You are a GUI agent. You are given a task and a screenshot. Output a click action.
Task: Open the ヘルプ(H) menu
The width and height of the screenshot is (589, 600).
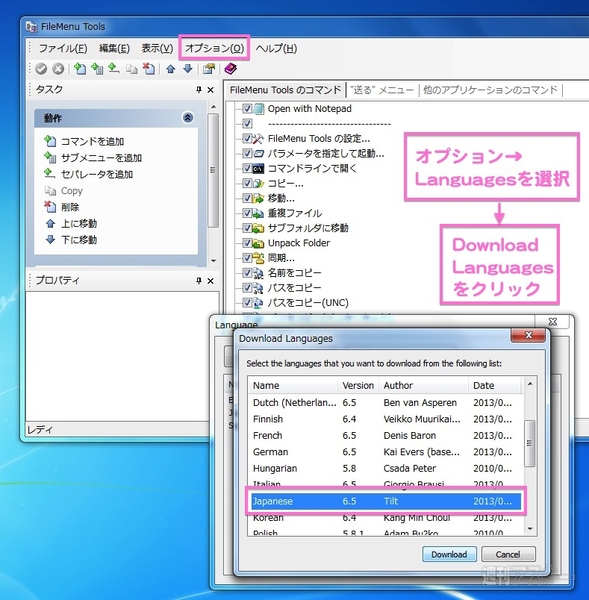[276, 48]
